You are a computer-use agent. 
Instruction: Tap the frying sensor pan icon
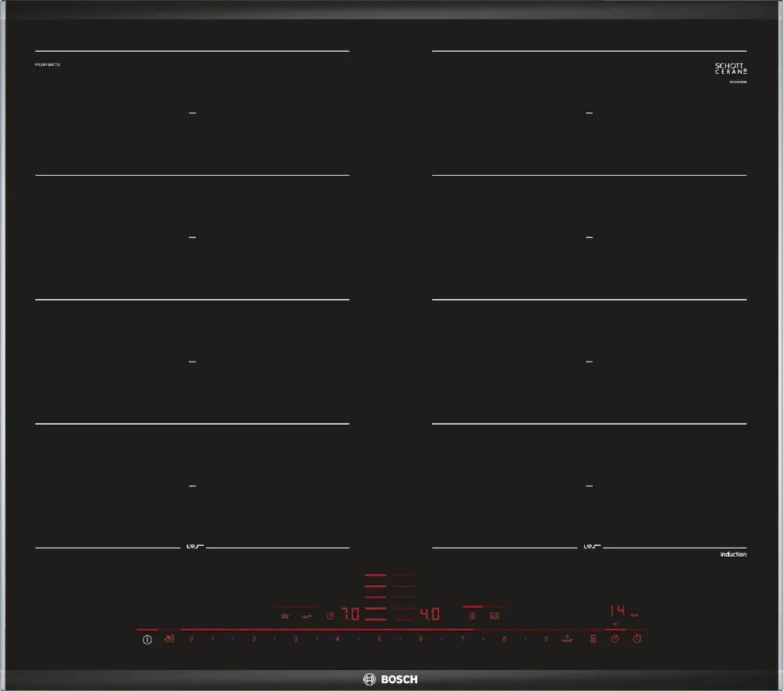285,616
